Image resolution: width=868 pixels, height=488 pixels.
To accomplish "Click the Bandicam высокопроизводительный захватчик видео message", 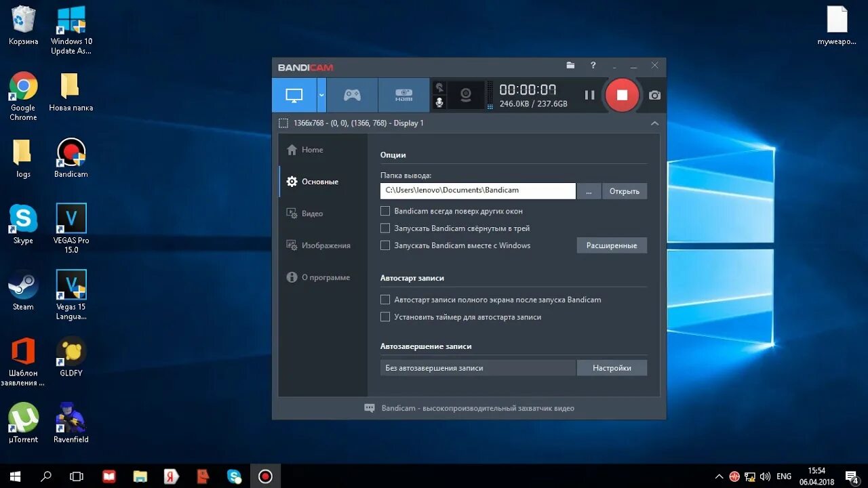I will (478, 408).
